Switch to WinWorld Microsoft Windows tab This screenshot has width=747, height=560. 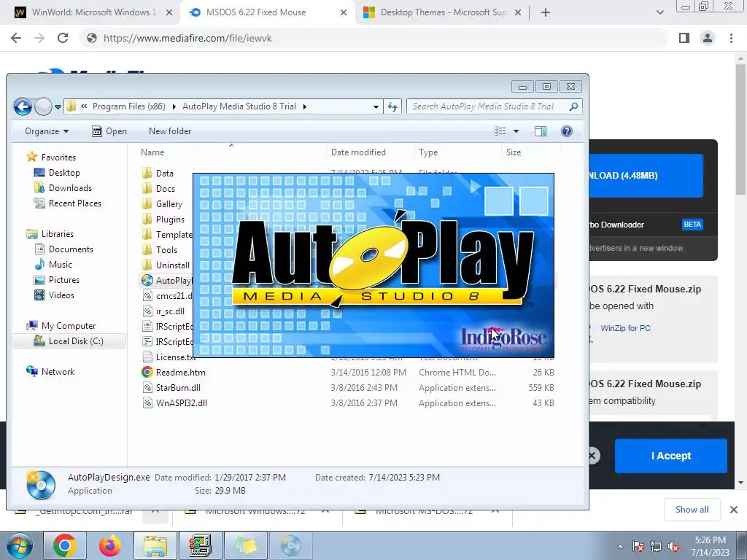tap(93, 12)
